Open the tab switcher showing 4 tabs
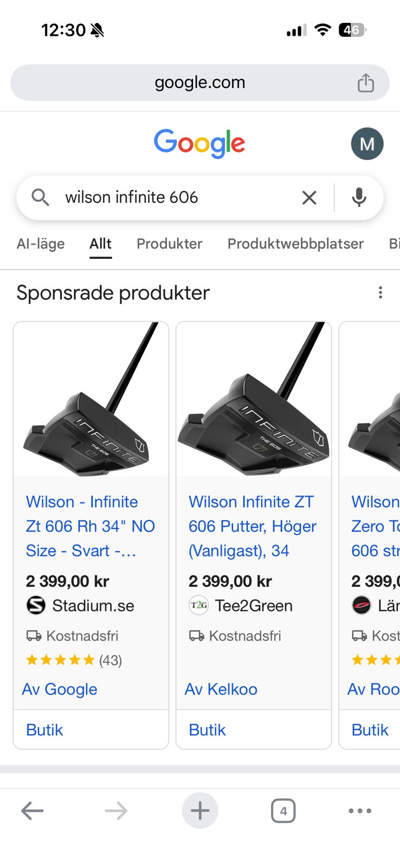Image resolution: width=400 pixels, height=868 pixels. pos(283,811)
